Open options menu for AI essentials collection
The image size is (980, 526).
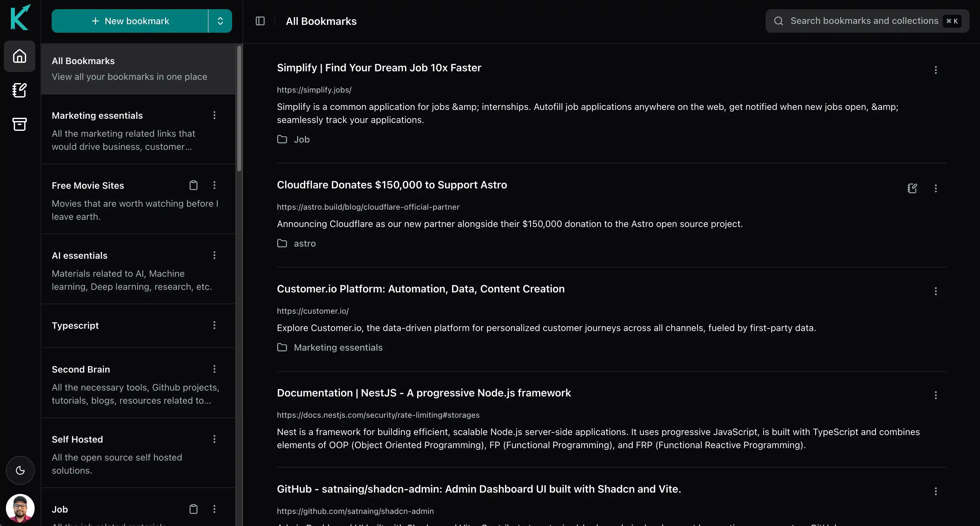click(214, 255)
